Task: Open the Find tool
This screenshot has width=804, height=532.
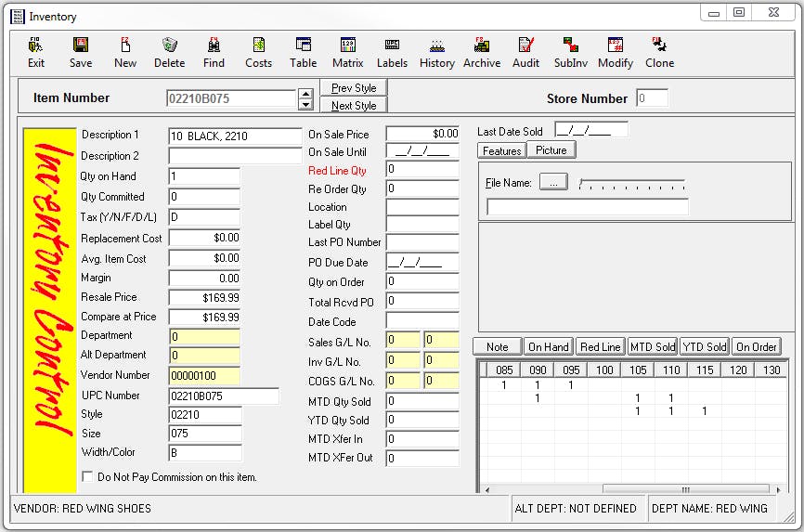Action: point(214,52)
